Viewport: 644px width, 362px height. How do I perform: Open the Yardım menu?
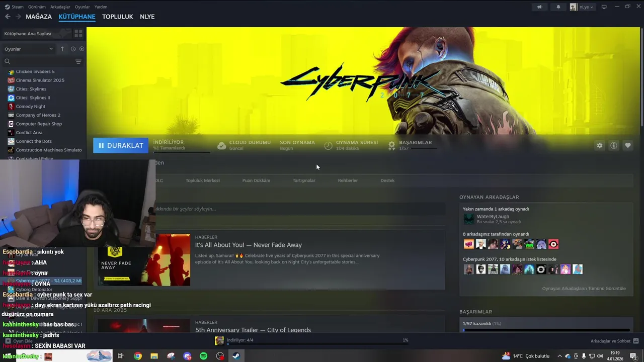[x=101, y=7]
